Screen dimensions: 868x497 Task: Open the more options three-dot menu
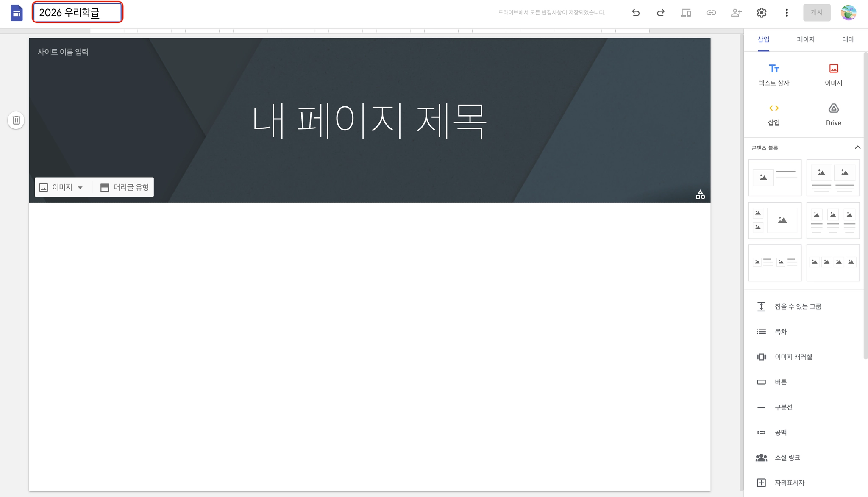pos(787,13)
